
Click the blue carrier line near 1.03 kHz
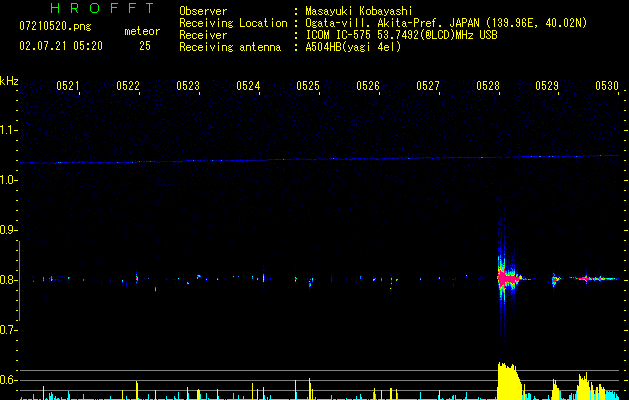[319, 159]
